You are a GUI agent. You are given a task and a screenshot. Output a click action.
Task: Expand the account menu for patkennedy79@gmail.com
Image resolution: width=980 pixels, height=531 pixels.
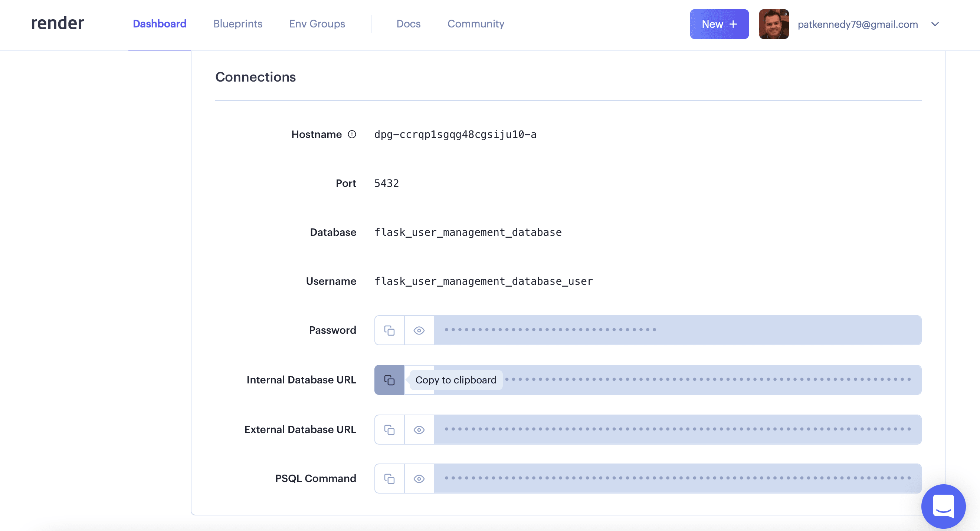935,24
